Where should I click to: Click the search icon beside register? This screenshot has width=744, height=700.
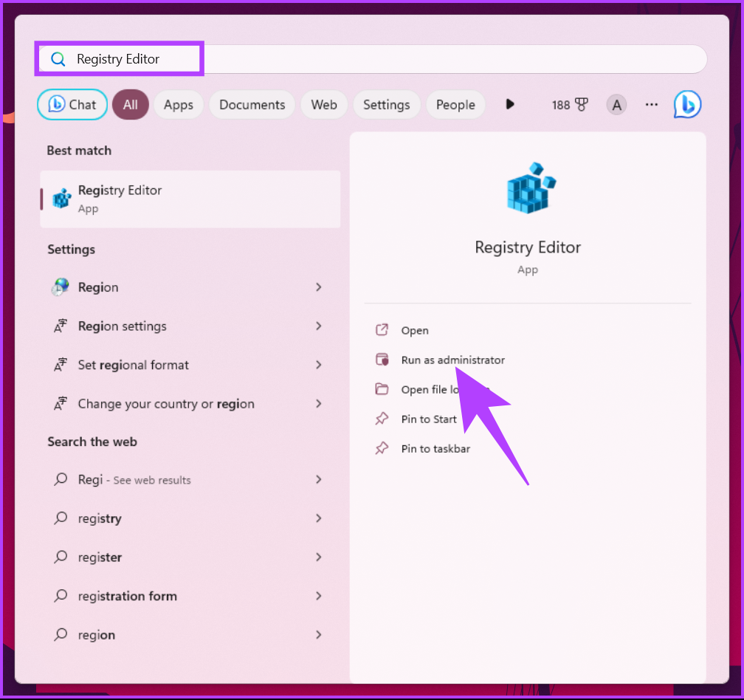pos(61,557)
